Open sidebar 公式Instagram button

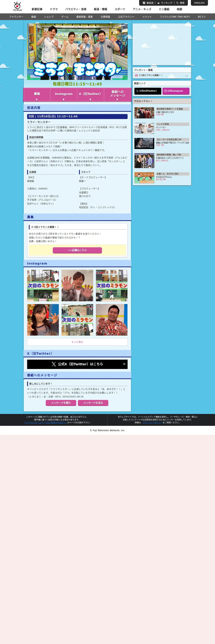pos(176,91)
